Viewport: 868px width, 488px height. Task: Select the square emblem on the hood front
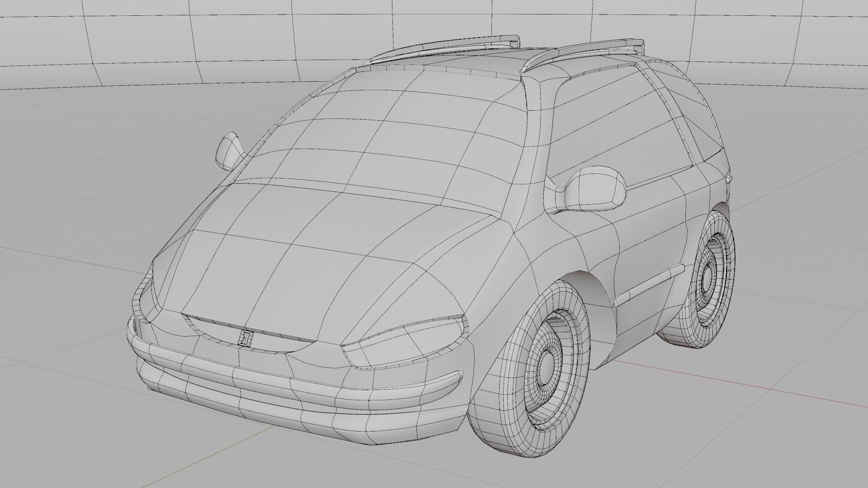coord(246,338)
